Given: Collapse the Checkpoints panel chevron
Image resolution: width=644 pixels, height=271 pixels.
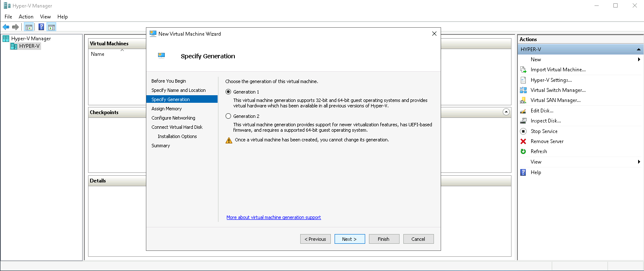Looking at the screenshot, I should [506, 112].
